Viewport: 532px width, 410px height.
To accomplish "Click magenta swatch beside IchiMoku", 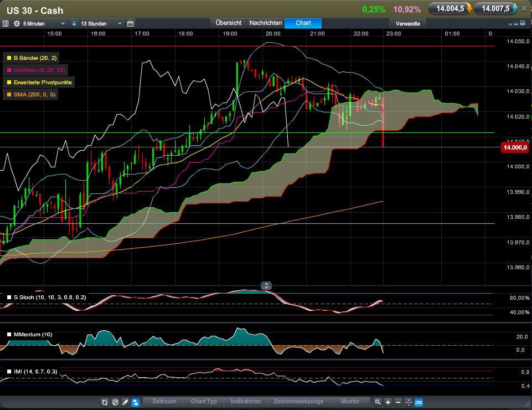I will coord(9,70).
